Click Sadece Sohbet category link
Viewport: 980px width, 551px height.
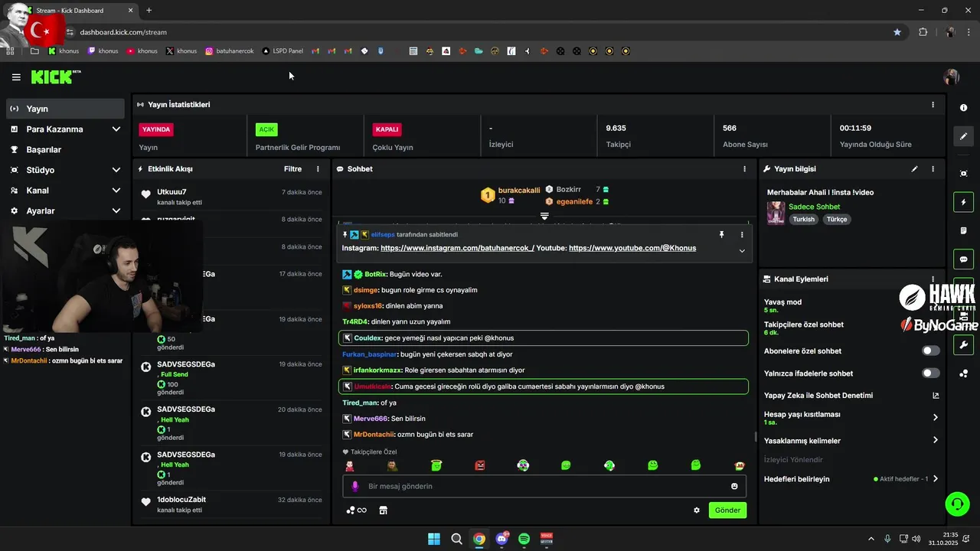(814, 207)
